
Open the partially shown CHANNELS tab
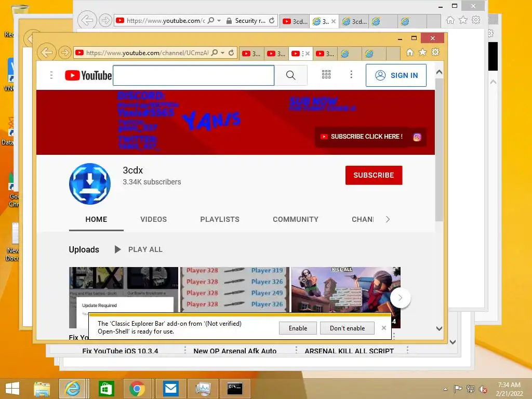[x=362, y=220]
